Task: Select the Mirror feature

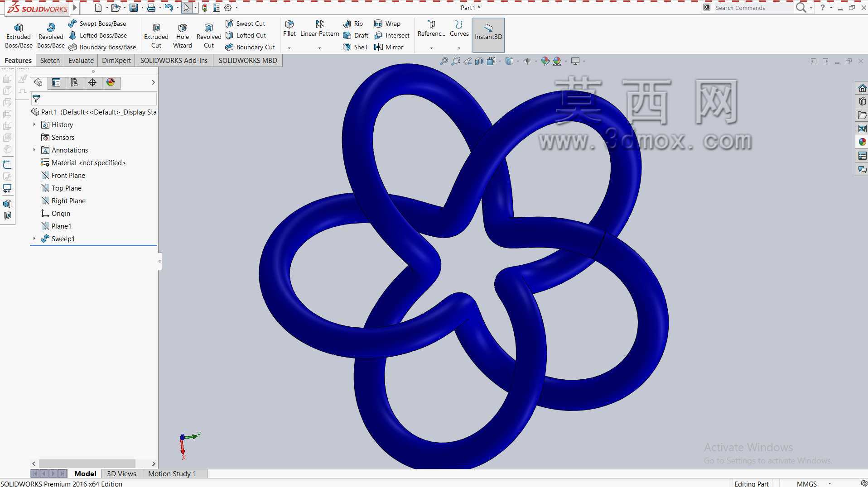Action: (389, 47)
